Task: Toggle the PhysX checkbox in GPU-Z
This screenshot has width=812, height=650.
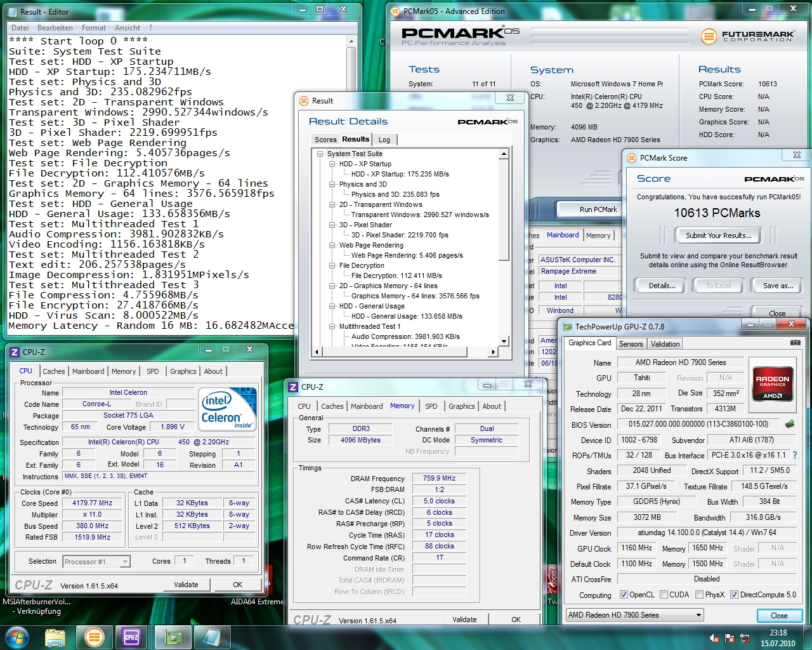Action: click(x=699, y=595)
